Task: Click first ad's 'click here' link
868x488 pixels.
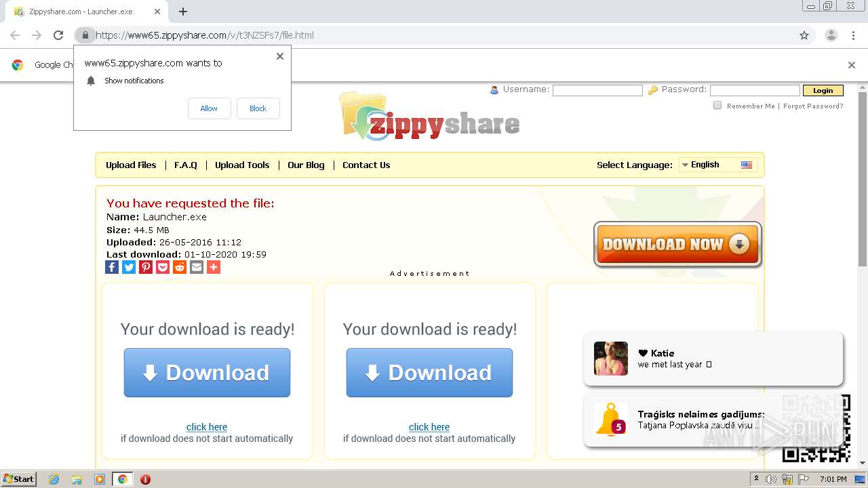Action: 207,427
